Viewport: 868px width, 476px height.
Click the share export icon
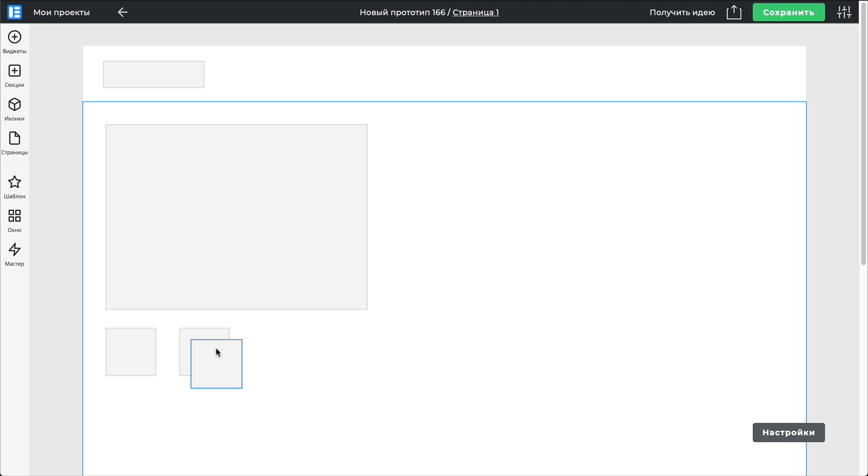point(734,12)
